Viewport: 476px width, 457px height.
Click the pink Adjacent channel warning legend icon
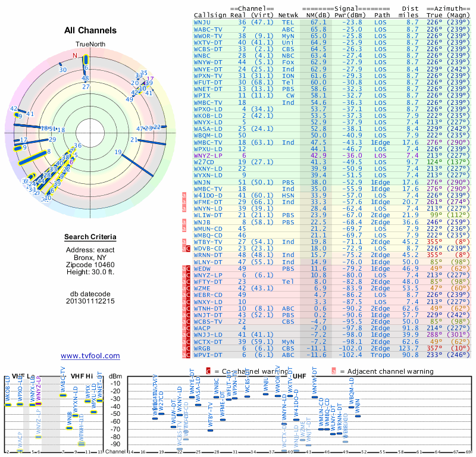(x=334, y=371)
